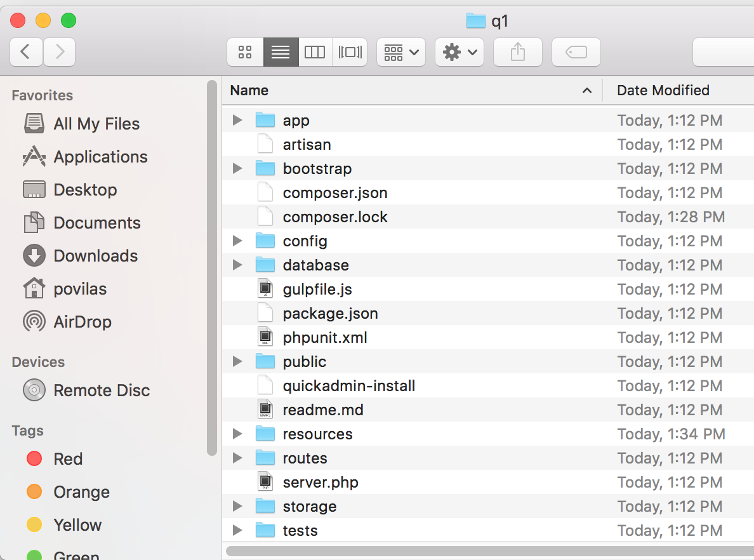The width and height of the screenshot is (754, 560).
Task: Select the composer.json file
Action: click(335, 192)
